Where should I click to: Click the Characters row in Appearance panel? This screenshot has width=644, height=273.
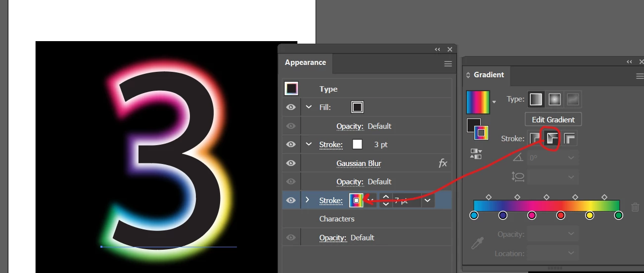point(367,218)
